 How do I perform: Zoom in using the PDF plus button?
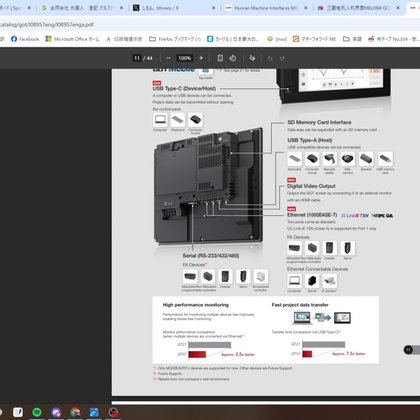point(201,58)
